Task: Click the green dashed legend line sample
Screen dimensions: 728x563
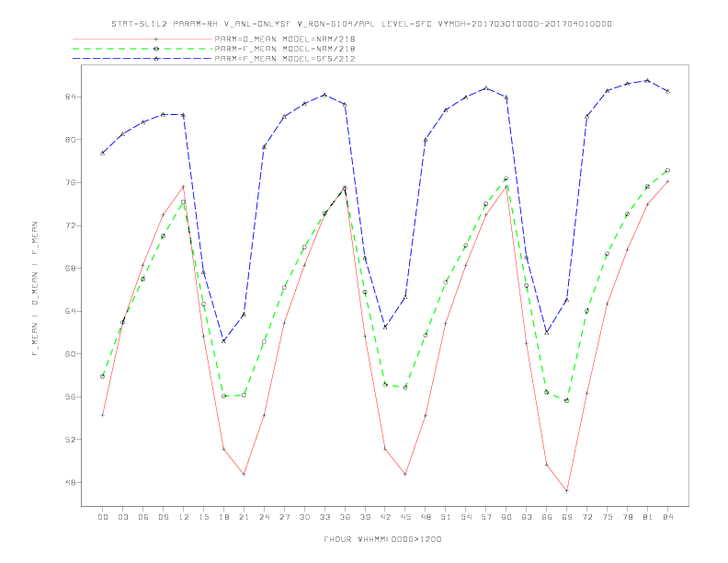Action: click(x=142, y=49)
